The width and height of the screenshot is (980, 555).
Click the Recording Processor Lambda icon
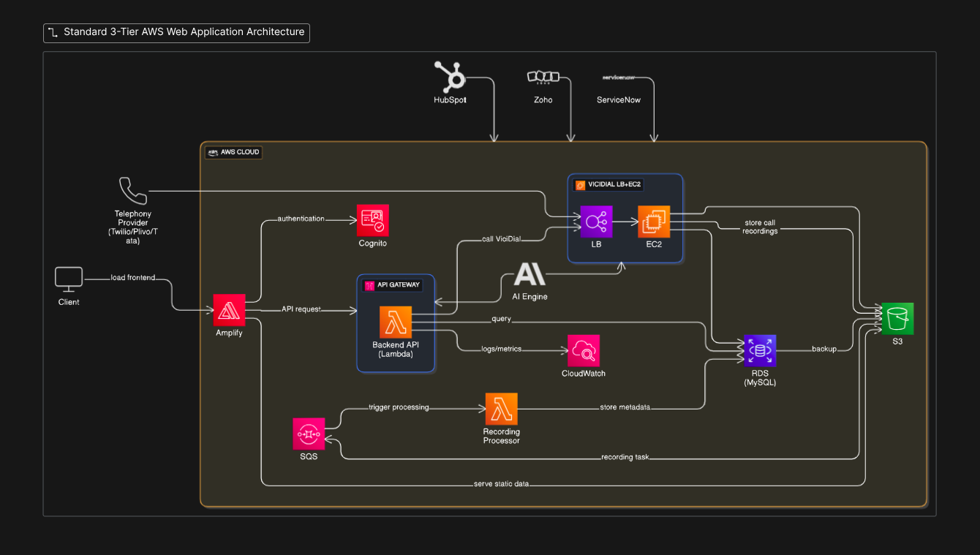tap(501, 409)
